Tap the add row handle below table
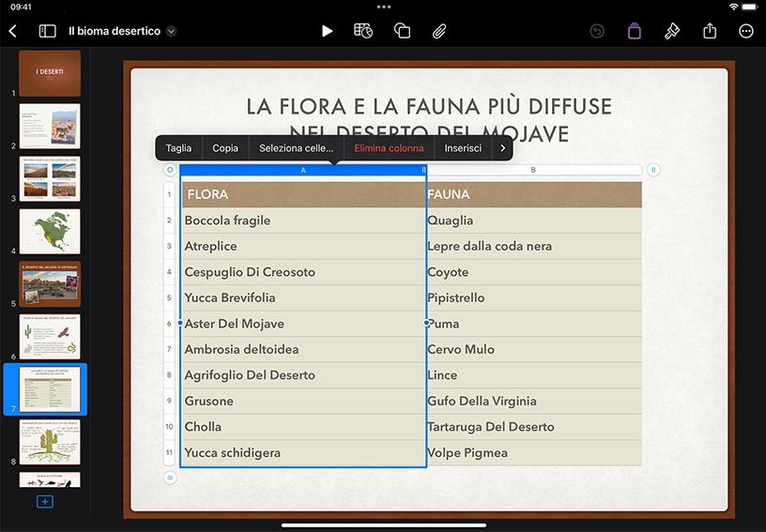The width and height of the screenshot is (766, 532). [170, 478]
